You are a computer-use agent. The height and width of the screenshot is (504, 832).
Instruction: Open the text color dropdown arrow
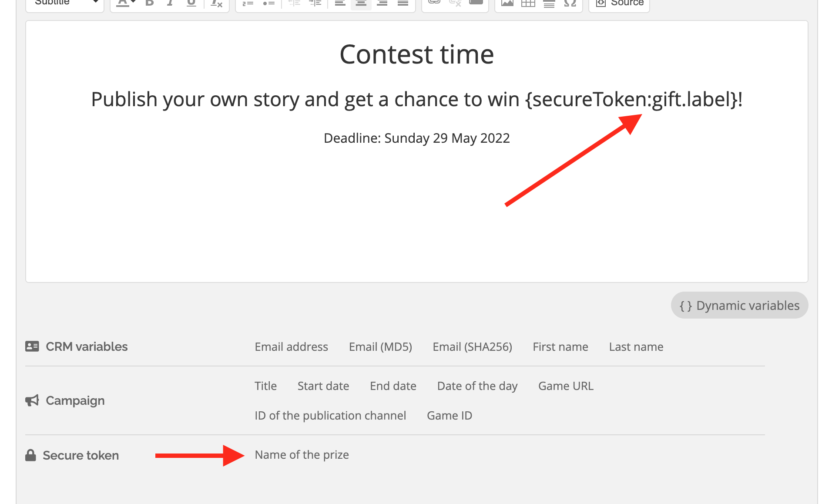(133, 2)
